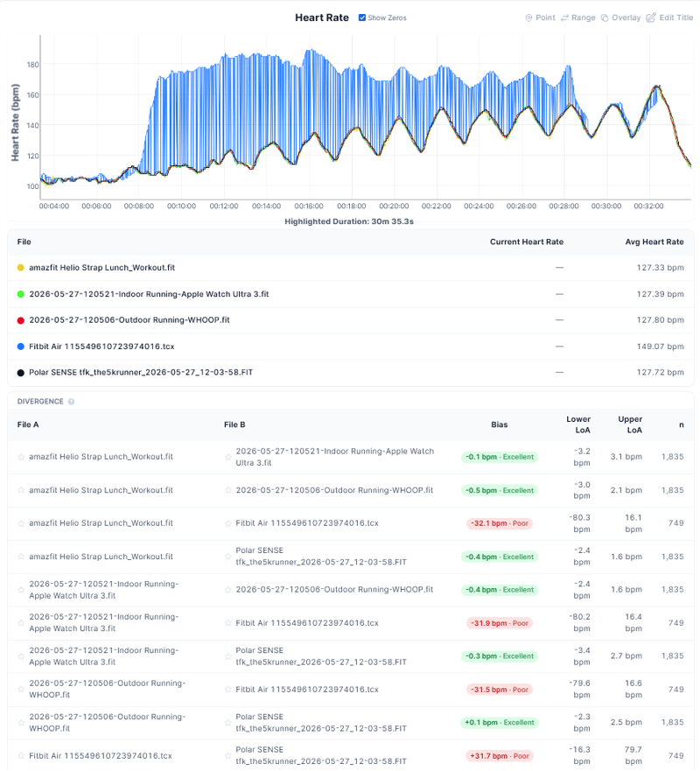Select the Range arrows icon

[x=565, y=18]
